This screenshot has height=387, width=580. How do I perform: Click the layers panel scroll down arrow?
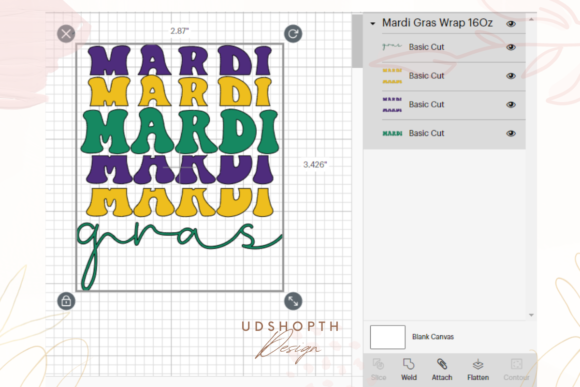point(532,315)
